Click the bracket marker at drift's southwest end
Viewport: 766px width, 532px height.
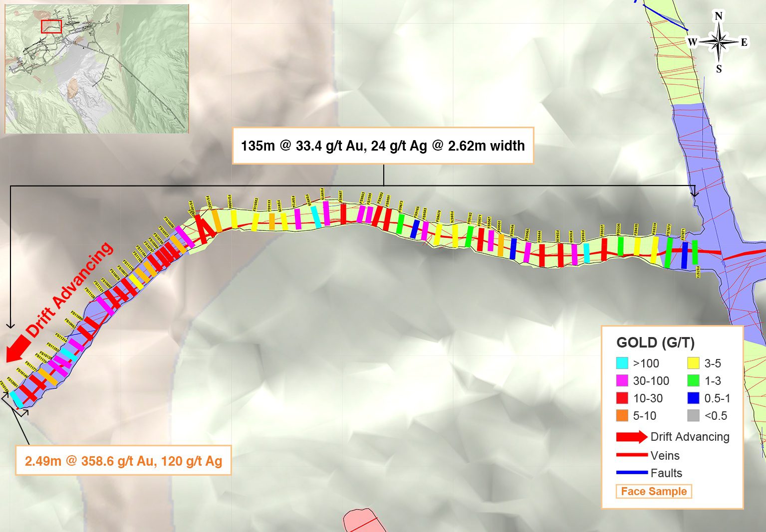pos(15,404)
